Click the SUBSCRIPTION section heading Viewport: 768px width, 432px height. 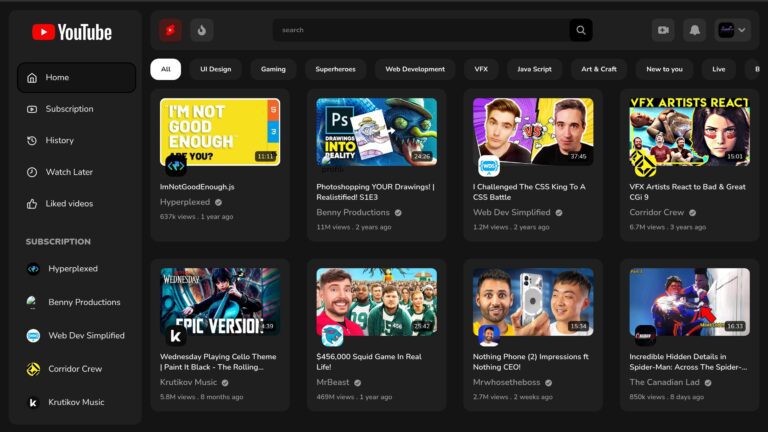click(58, 242)
